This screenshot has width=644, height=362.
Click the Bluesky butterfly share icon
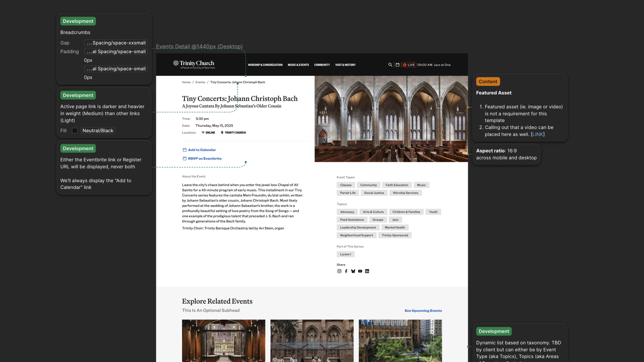click(353, 271)
